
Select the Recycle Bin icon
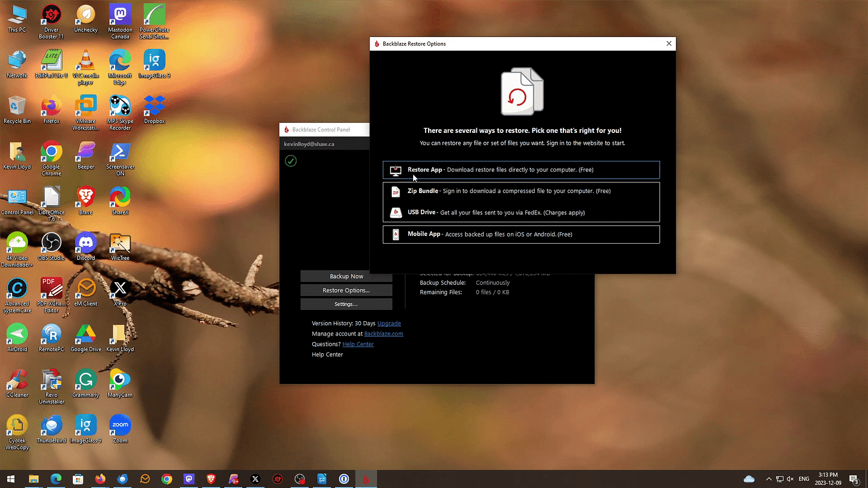point(17,110)
